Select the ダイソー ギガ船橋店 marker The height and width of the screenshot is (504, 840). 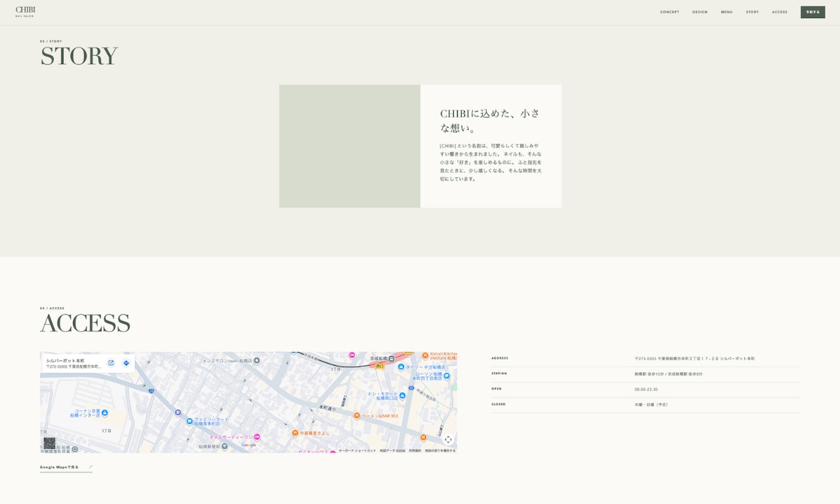coord(401,367)
